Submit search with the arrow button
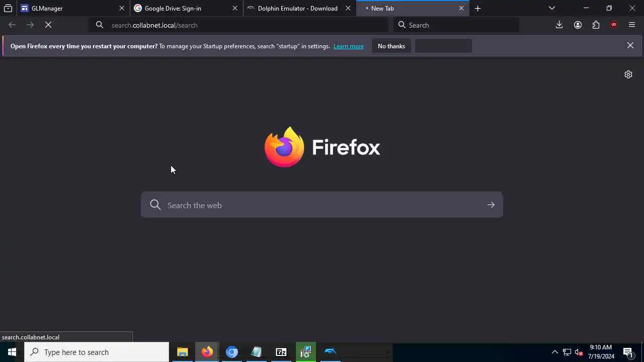 (x=491, y=205)
